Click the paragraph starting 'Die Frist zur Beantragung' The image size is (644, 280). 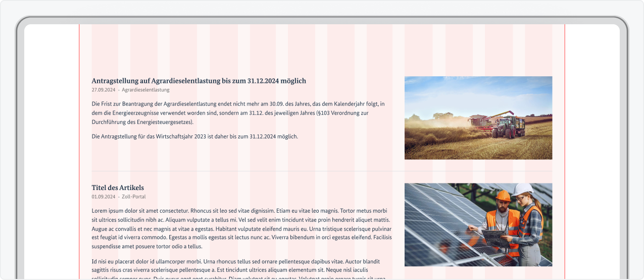pyautogui.click(x=238, y=113)
